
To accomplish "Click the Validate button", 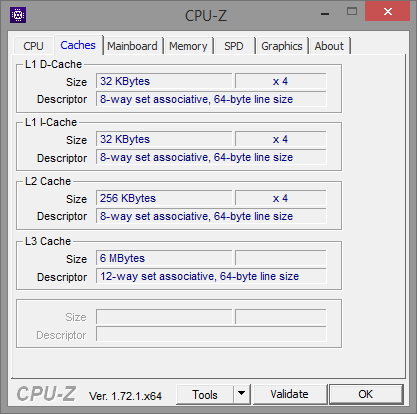I will coord(290,394).
